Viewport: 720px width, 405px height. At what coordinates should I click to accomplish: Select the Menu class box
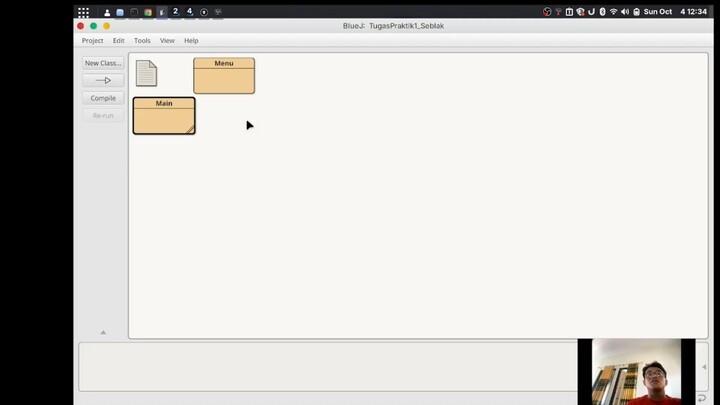coord(224,76)
